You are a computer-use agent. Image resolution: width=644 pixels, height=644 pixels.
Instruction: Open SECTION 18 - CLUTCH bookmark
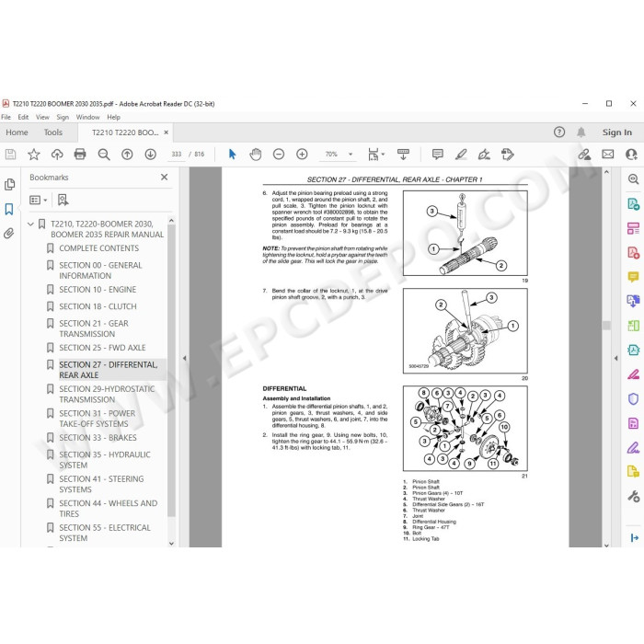click(98, 306)
